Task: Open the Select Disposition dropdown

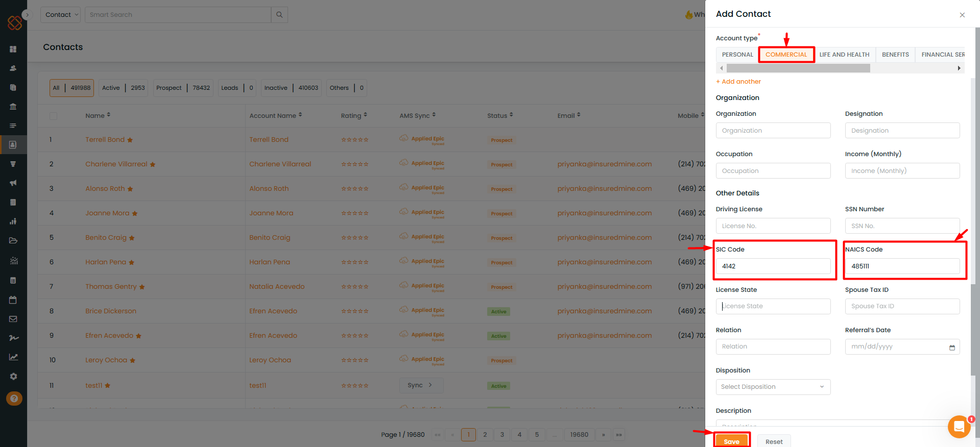Action: 773,387
